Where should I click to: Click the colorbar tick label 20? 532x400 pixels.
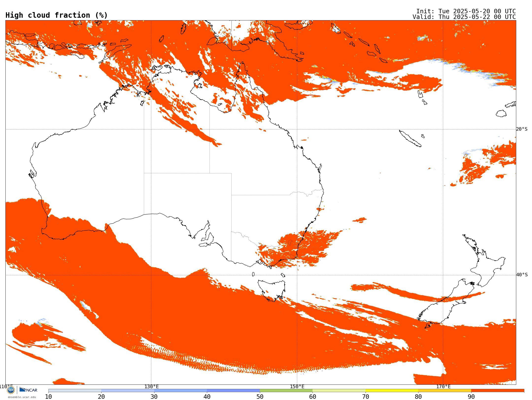pyautogui.click(x=101, y=397)
